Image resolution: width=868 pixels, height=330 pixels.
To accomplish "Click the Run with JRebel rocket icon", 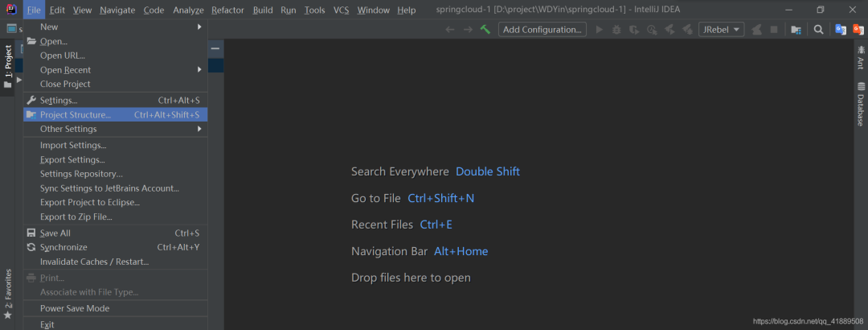I will (x=669, y=30).
